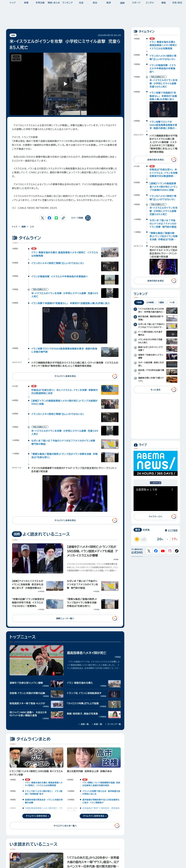Open the ABEMA live video player
186x868 pixels.
[155, 498]
